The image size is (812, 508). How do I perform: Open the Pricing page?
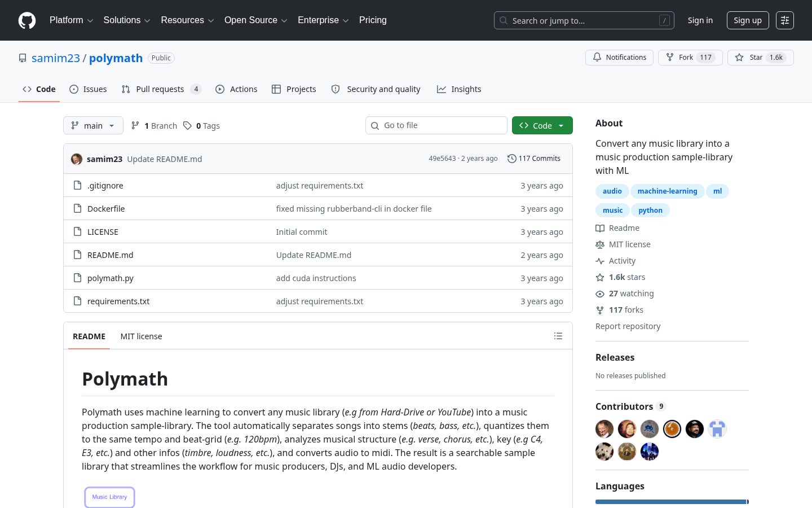point(373,20)
